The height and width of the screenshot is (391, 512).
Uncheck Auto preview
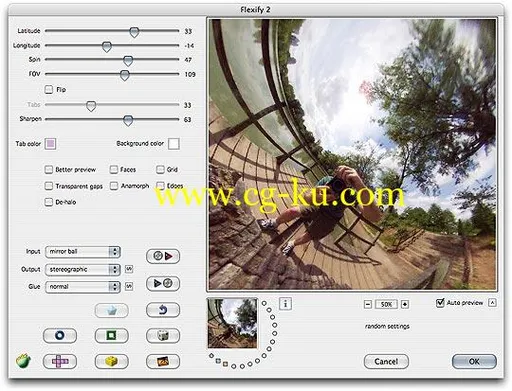(440, 303)
